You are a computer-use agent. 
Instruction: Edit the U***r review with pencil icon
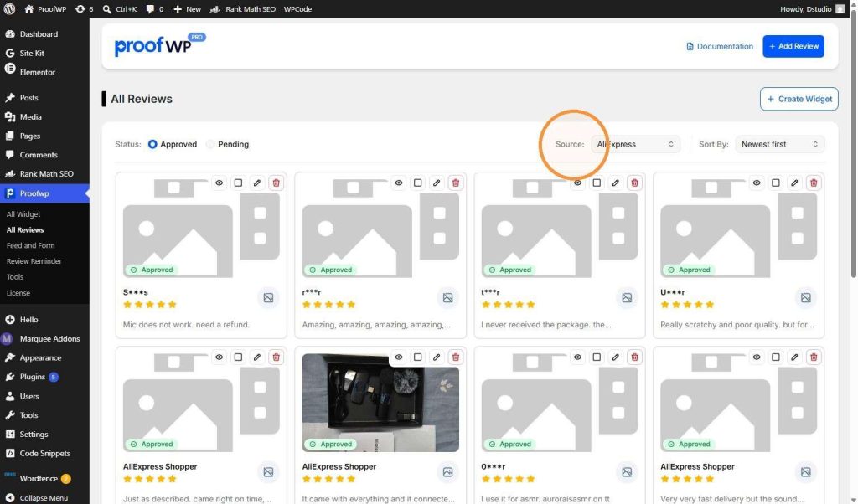tap(794, 183)
